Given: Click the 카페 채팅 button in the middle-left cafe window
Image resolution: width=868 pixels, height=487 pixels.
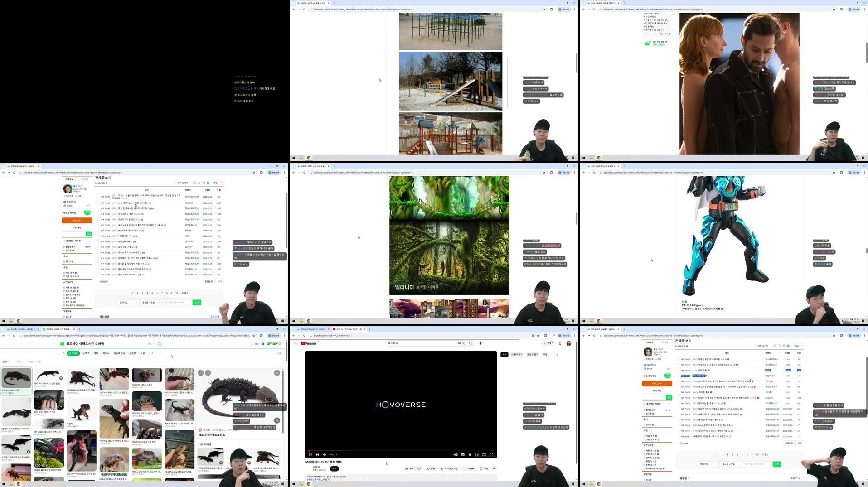Looking at the screenshot, I should coord(77,227).
